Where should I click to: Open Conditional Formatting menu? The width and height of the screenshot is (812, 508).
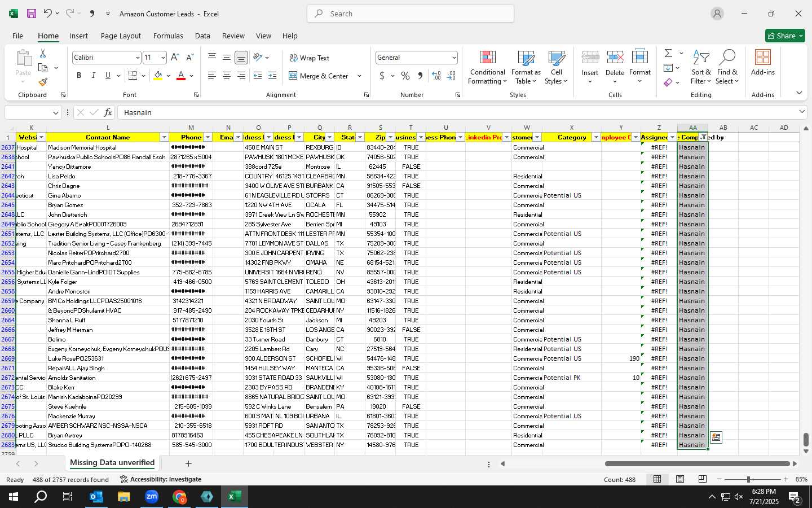pos(487,68)
